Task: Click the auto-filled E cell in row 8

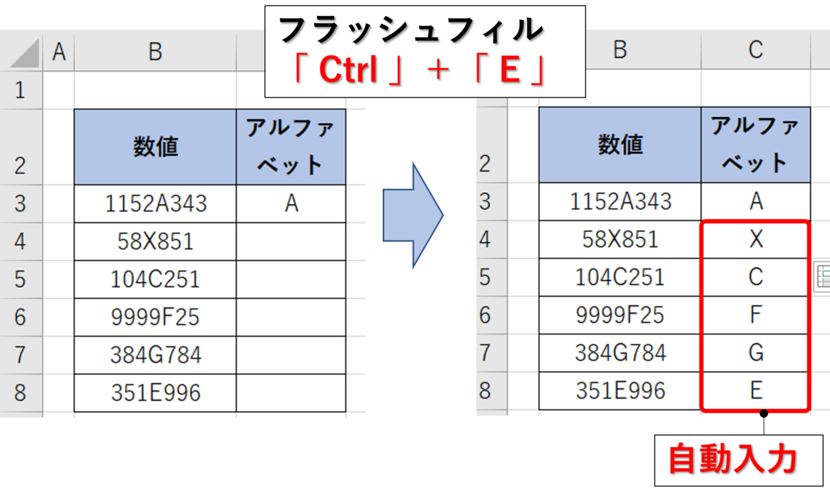Action: click(756, 391)
